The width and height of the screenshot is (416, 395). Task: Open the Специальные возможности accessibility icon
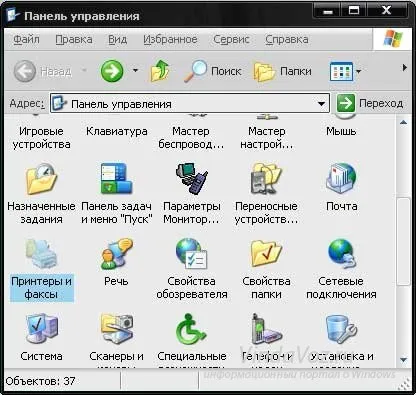191,329
